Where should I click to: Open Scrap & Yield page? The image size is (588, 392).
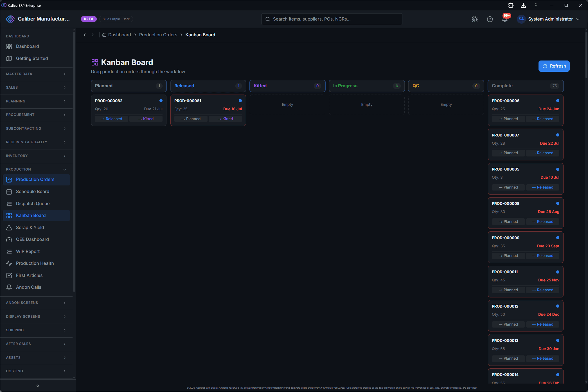36,228
